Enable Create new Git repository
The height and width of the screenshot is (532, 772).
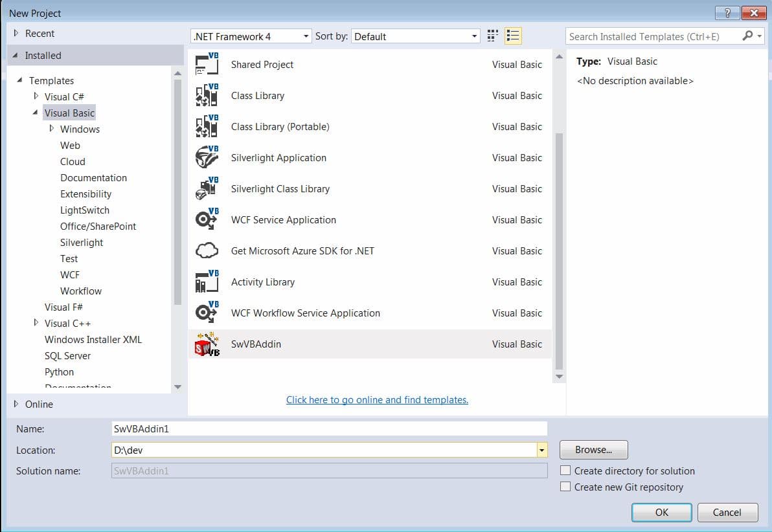(x=565, y=487)
